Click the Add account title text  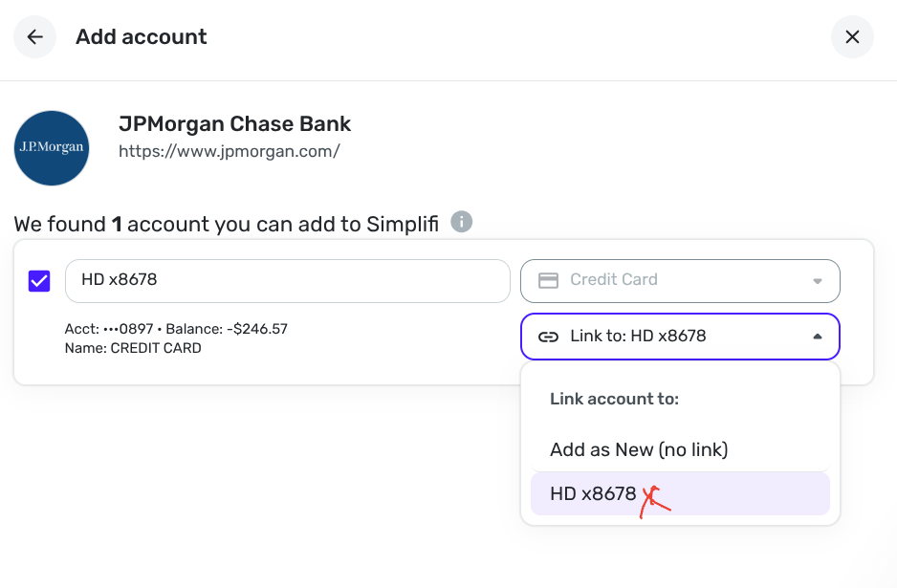point(142,37)
